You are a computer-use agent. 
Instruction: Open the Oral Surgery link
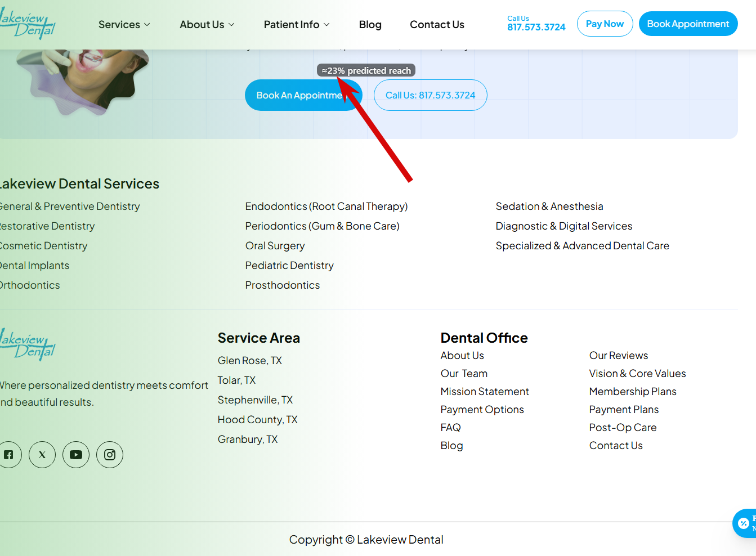(275, 246)
